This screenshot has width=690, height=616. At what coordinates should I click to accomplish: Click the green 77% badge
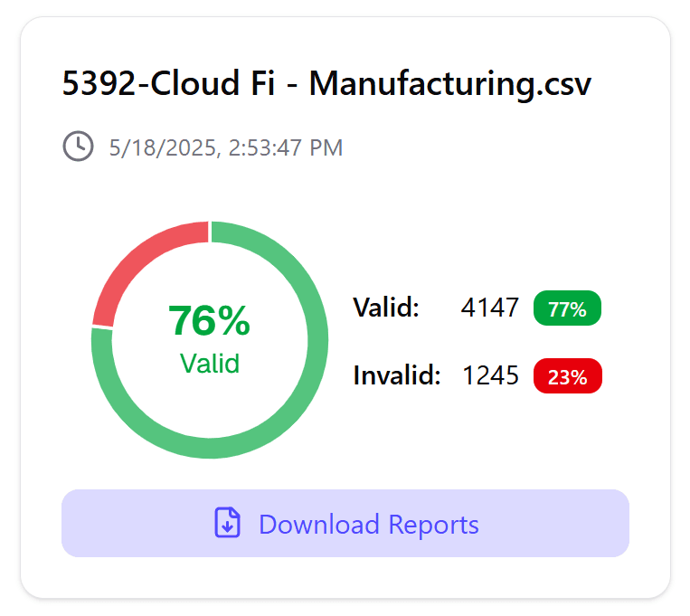[567, 308]
